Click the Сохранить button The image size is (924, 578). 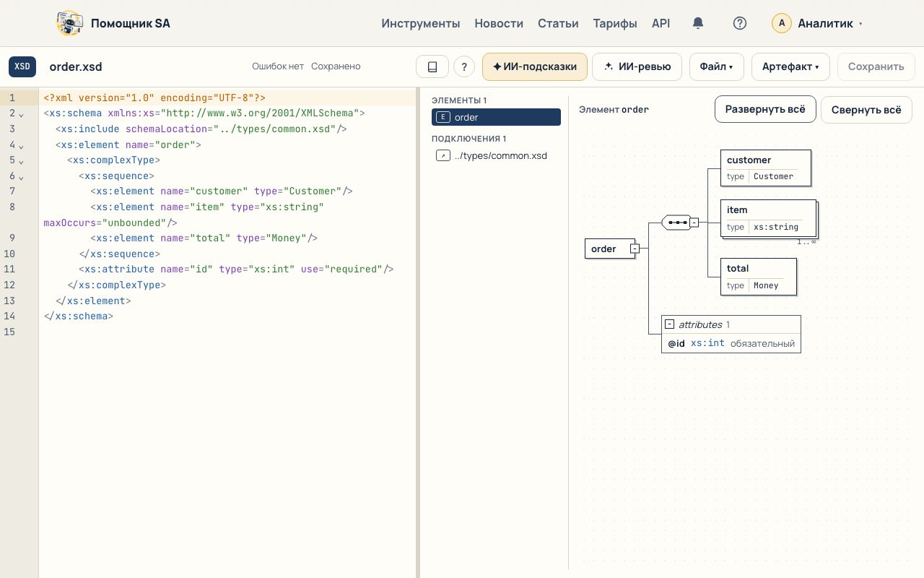876,66
